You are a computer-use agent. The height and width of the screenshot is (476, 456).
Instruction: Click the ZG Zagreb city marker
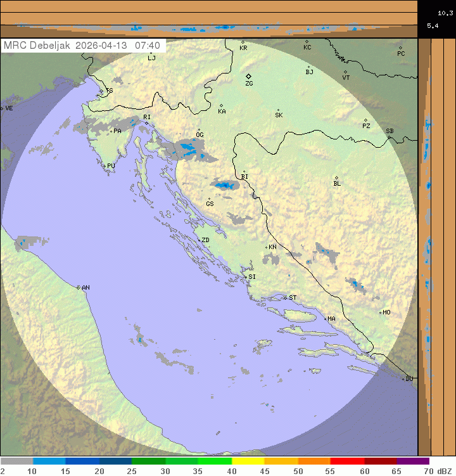(249, 77)
